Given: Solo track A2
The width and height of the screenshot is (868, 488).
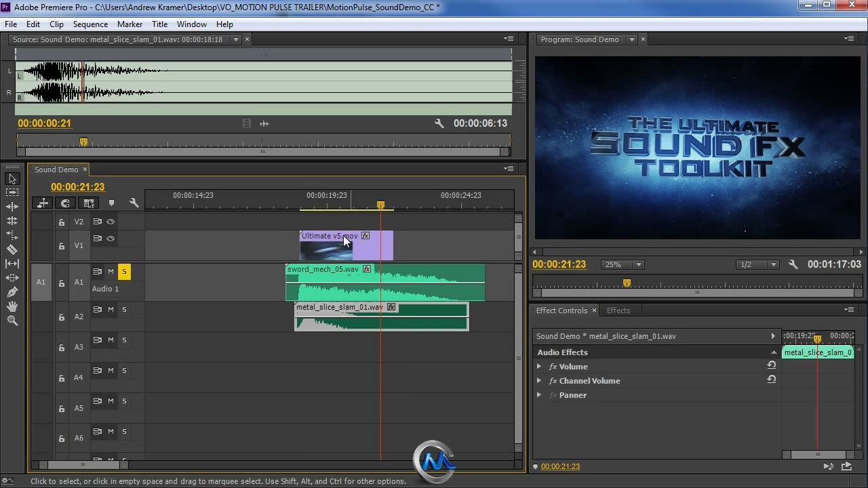Looking at the screenshot, I should 124,310.
